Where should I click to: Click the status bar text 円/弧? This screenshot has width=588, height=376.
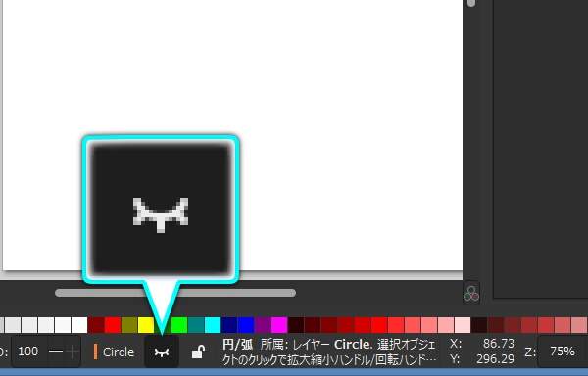pyautogui.click(x=238, y=344)
